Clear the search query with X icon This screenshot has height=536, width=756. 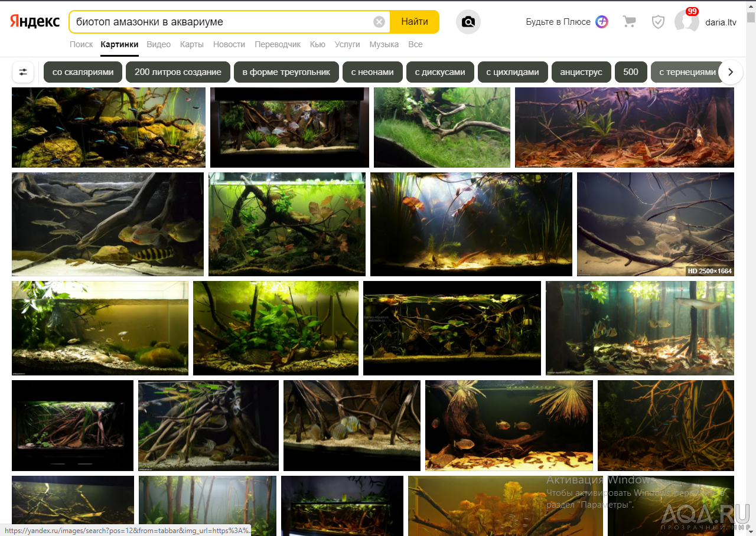point(379,22)
